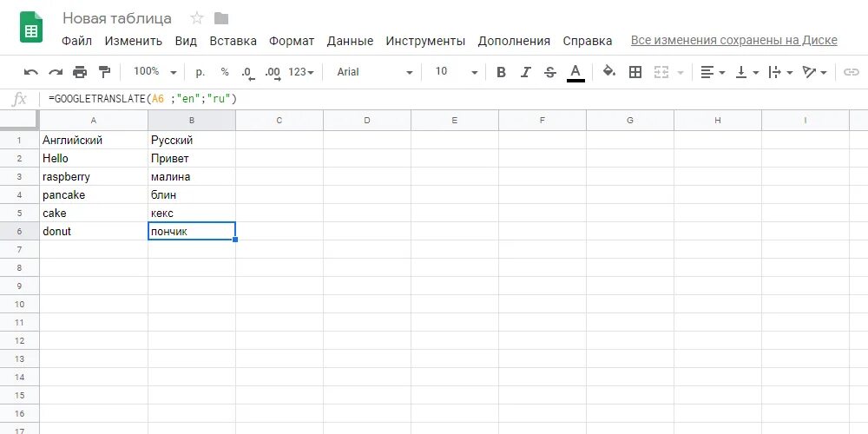The height and width of the screenshot is (434, 868).
Task: Toggle bold formatting
Action: (501, 72)
